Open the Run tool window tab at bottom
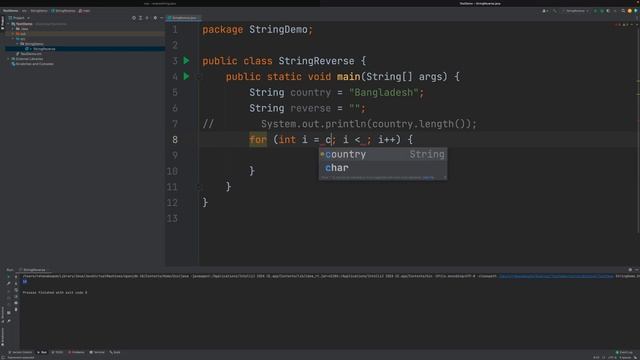 [42, 352]
